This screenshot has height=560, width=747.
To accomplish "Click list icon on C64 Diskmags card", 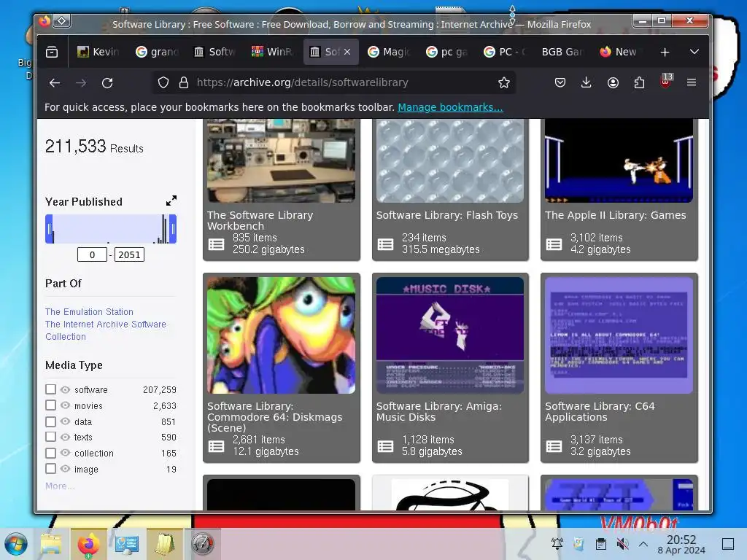I will tap(216, 446).
